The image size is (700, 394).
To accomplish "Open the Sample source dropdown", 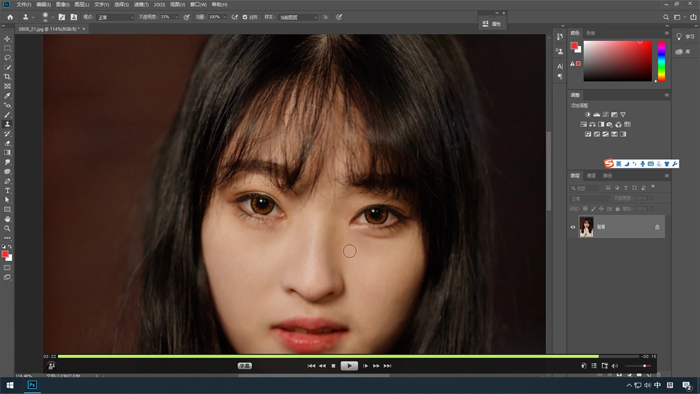I will pos(297,17).
